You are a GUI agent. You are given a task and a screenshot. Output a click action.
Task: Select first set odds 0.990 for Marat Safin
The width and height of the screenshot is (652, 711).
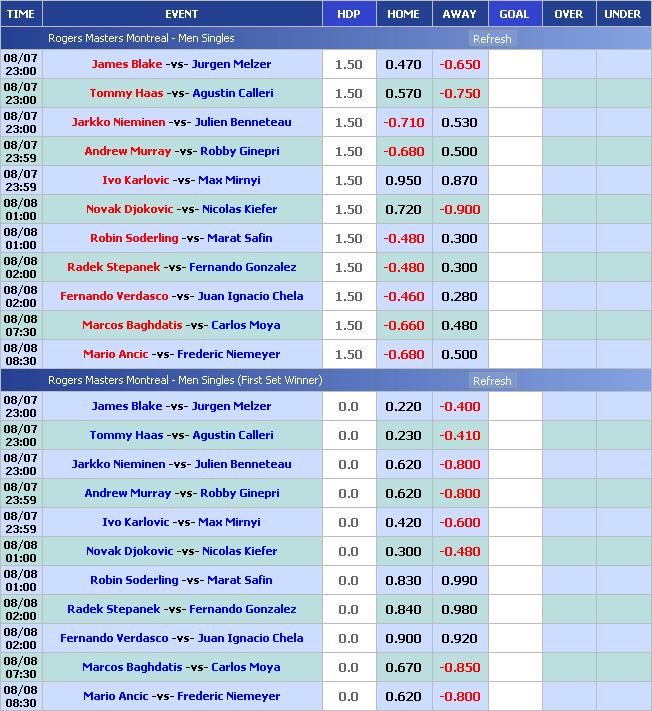[459, 581]
